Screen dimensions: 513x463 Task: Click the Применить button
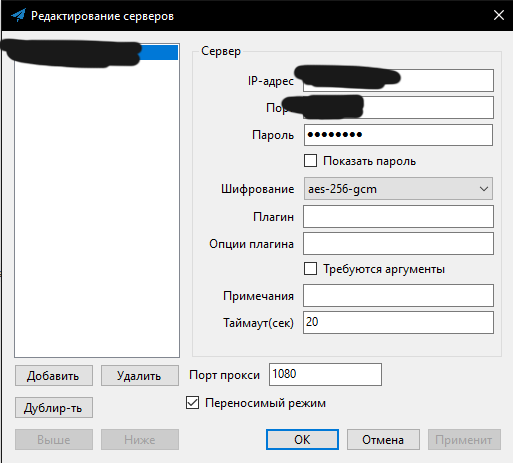(x=464, y=439)
